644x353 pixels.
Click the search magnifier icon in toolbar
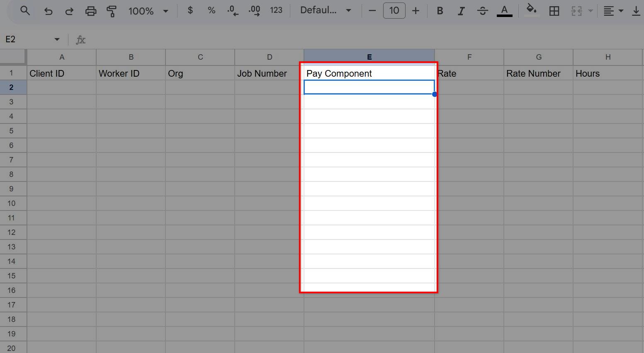coord(25,11)
